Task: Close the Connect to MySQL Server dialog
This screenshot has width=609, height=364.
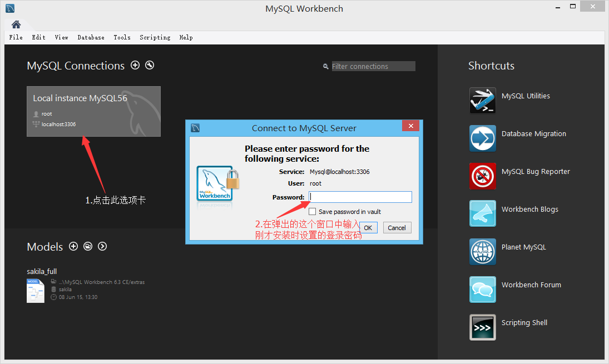Action: (x=411, y=126)
